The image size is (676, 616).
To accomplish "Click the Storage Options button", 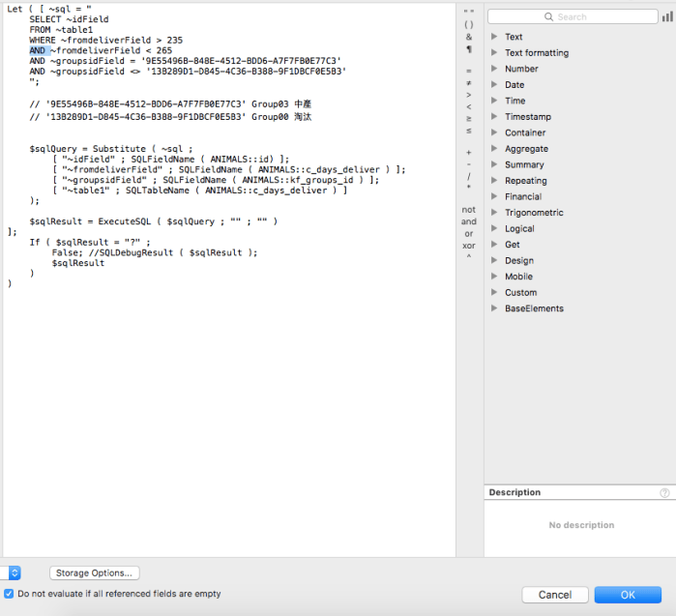I will click(x=95, y=572).
